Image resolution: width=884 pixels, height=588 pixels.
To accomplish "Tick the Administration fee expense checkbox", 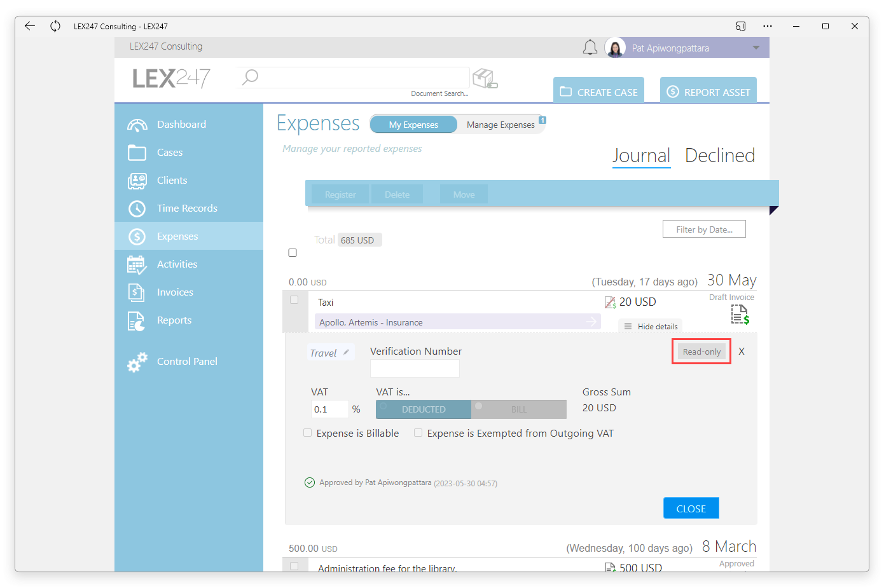I will 294,566.
